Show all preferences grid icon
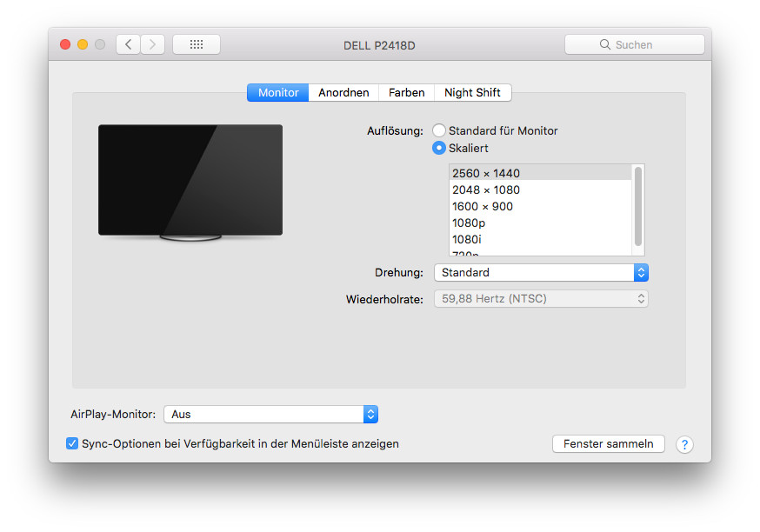The height and width of the screenshot is (532, 760). click(197, 44)
